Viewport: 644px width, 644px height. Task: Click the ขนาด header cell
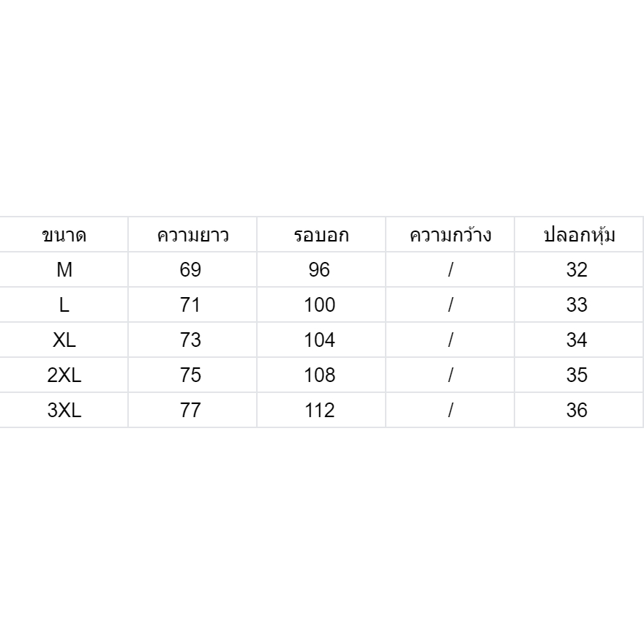click(64, 234)
